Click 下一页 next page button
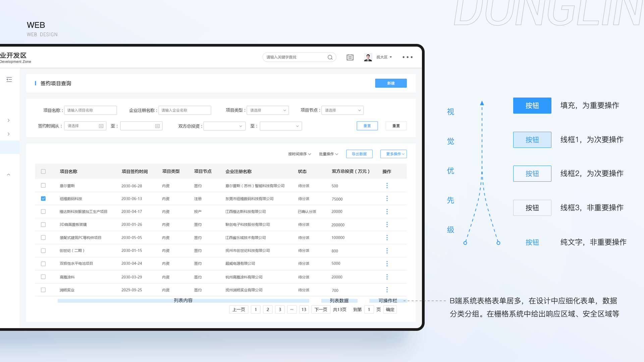The height and width of the screenshot is (362, 644). click(321, 310)
